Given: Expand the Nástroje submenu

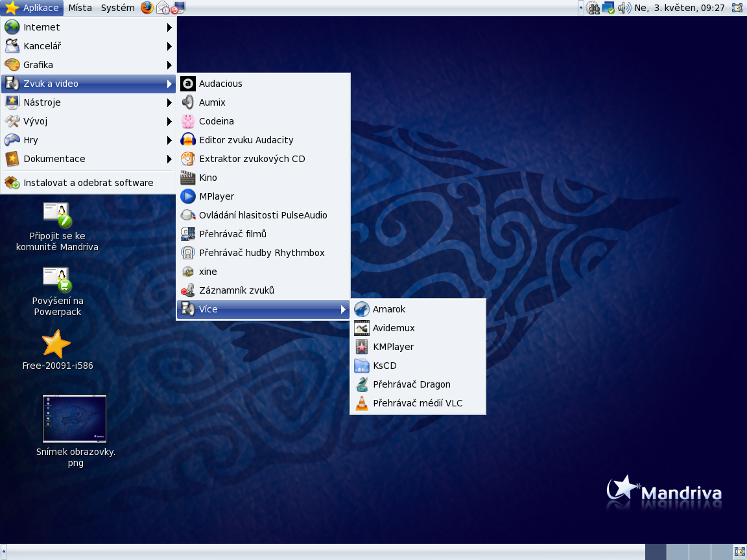Looking at the screenshot, I should 88,102.
